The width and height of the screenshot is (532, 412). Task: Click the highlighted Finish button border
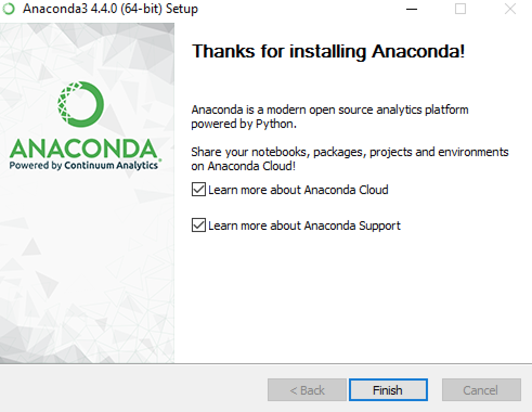[388, 390]
